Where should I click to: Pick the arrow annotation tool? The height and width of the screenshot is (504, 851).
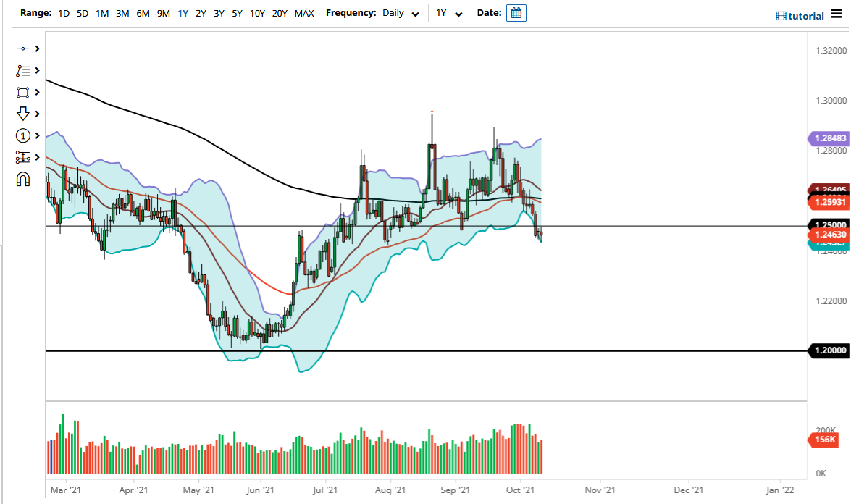tap(22, 114)
